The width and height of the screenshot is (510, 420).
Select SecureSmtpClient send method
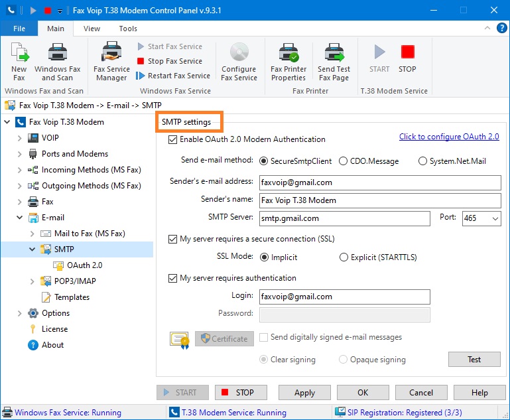click(263, 161)
